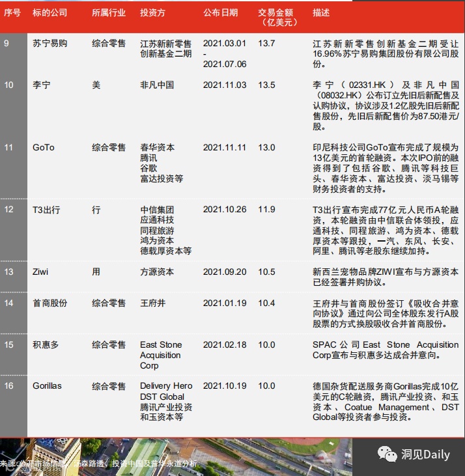This screenshot has width=465, height=476.
Task: Click the 描述 column header
Action: click(x=321, y=13)
